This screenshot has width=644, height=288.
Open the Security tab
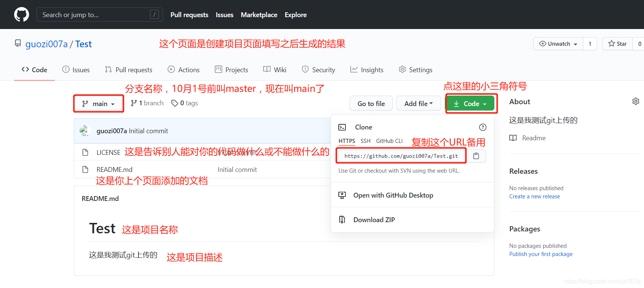pos(318,70)
